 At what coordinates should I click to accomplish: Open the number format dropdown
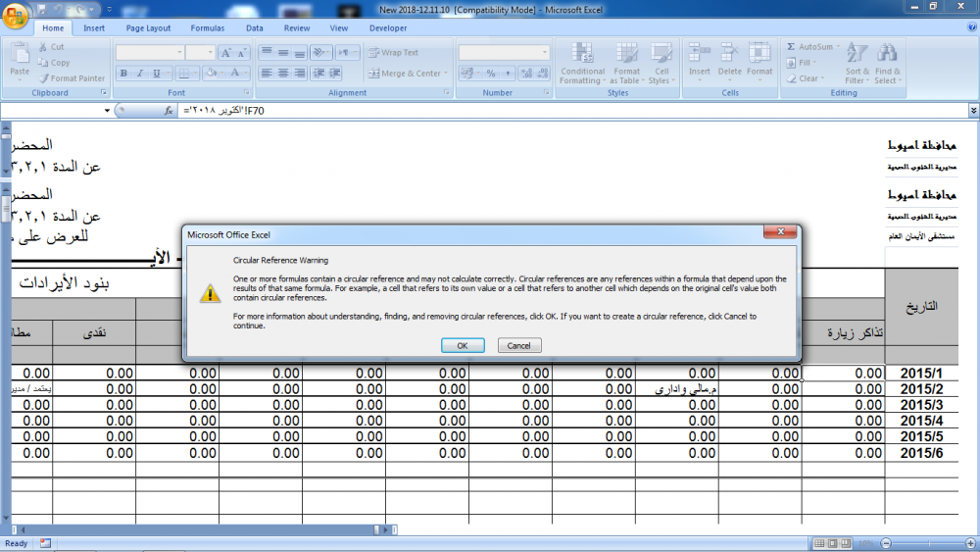click(545, 53)
